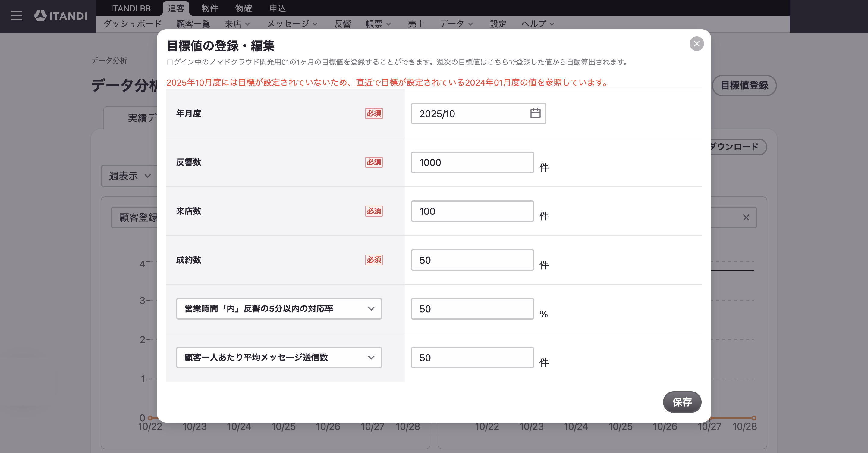Click the 年月度 date field showing 2025/10
The image size is (868, 453).
pyautogui.click(x=478, y=114)
